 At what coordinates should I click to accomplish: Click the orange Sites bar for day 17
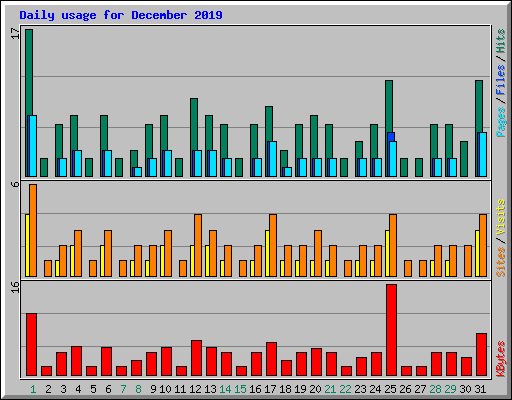273,245
